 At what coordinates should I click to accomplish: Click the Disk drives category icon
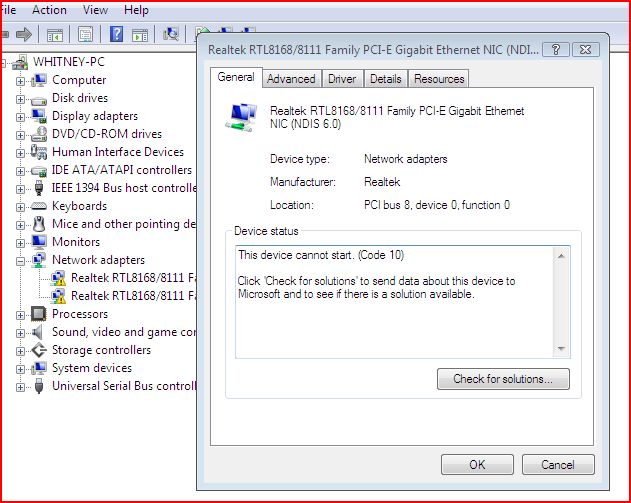pos(39,100)
